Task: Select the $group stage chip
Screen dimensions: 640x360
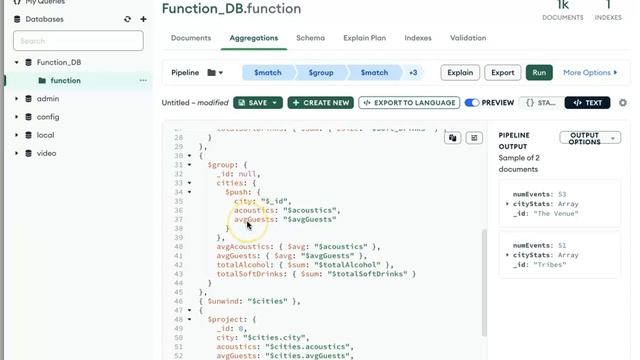Action: point(321,73)
